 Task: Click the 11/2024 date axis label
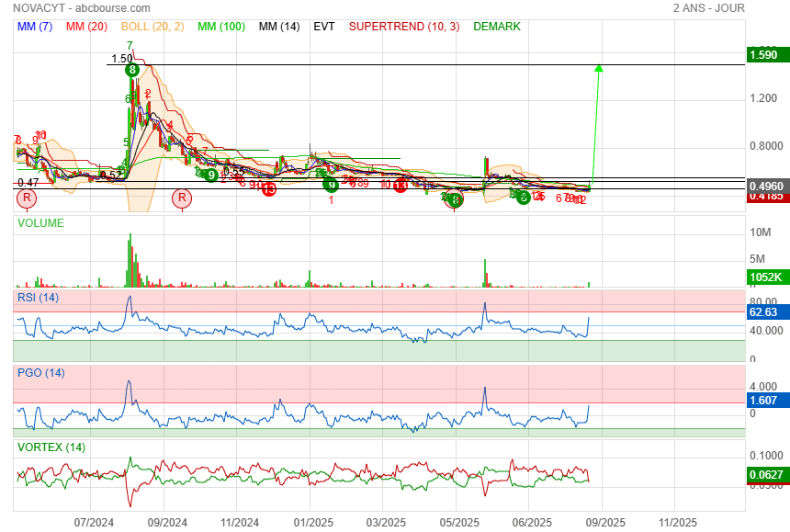point(240,523)
